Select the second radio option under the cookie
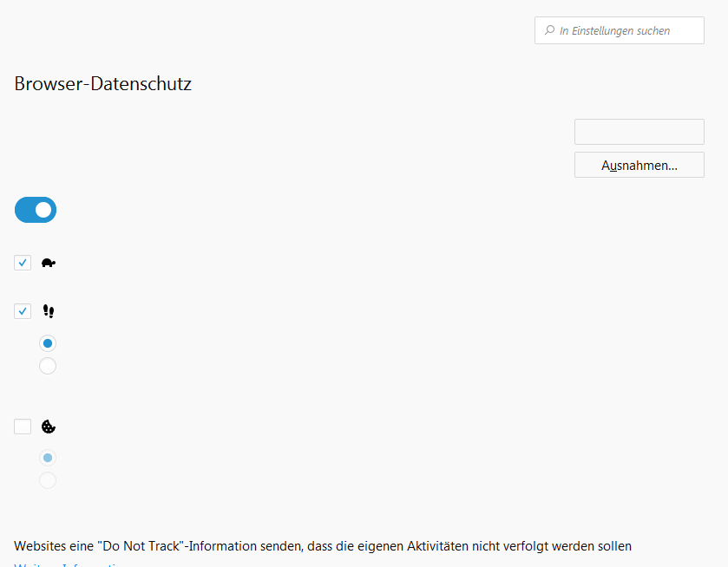728x567 pixels. 48,480
